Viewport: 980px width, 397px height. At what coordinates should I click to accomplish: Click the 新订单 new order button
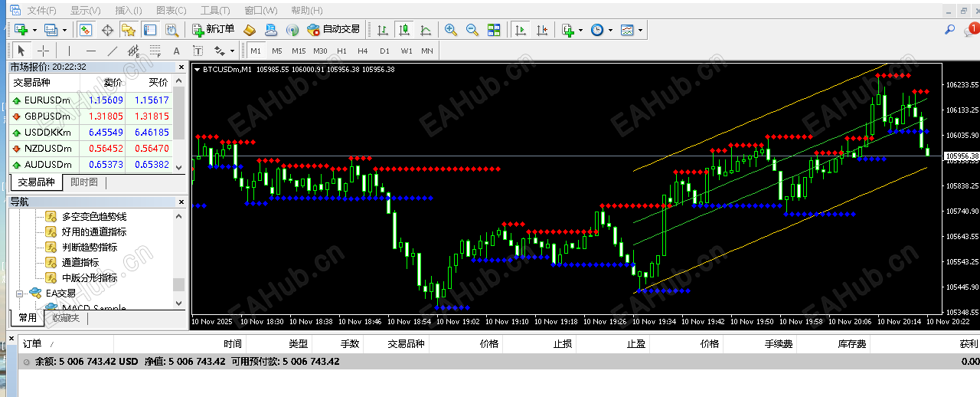point(213,30)
